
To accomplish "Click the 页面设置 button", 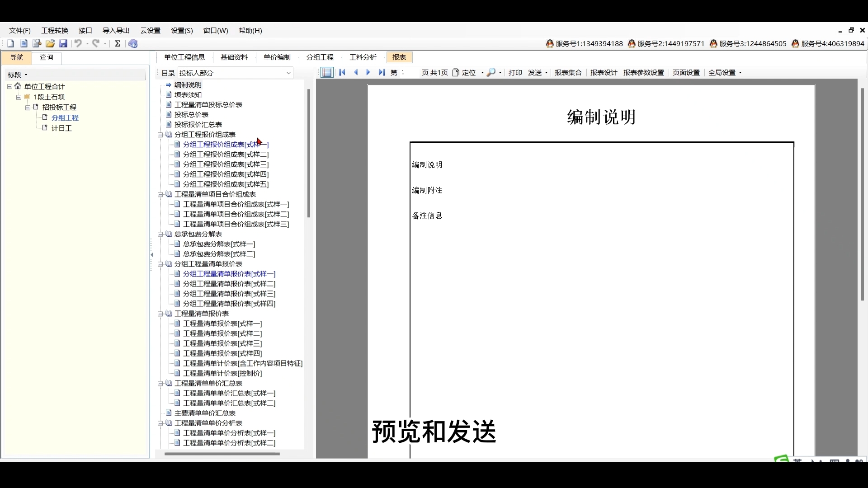I will click(x=686, y=73).
